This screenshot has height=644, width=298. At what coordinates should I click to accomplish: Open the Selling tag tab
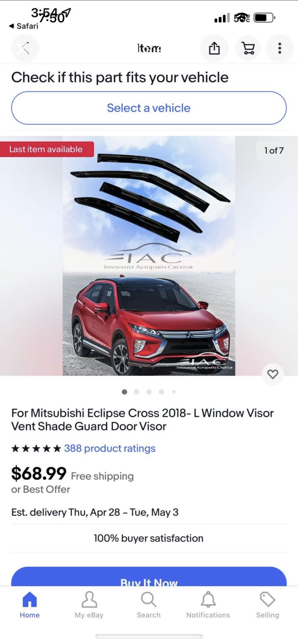267,605
